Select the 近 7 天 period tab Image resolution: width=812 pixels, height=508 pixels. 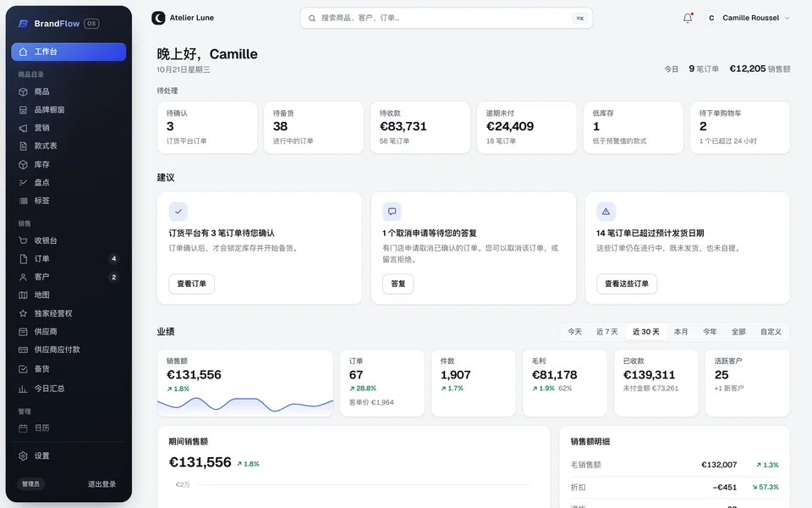click(x=607, y=332)
